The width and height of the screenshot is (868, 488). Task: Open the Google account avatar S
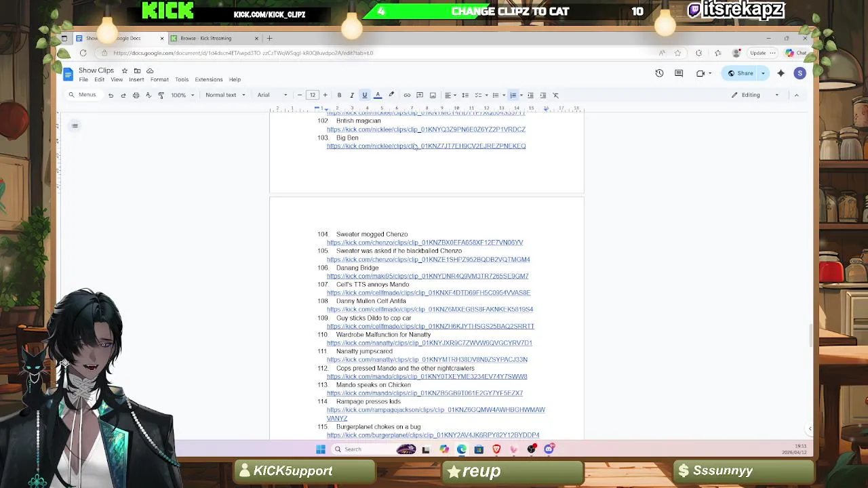800,73
